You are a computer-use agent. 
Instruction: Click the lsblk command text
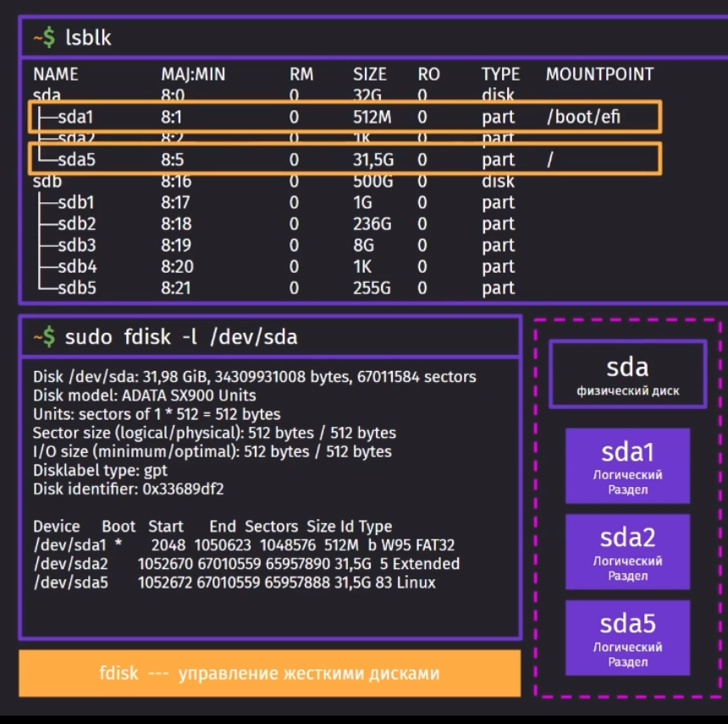[88, 37]
